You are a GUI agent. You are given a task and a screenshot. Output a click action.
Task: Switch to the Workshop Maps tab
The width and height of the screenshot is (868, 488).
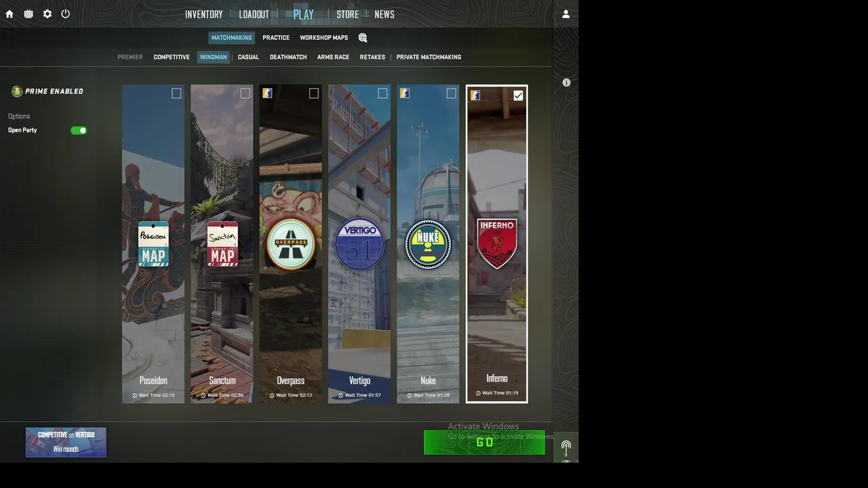pos(323,38)
